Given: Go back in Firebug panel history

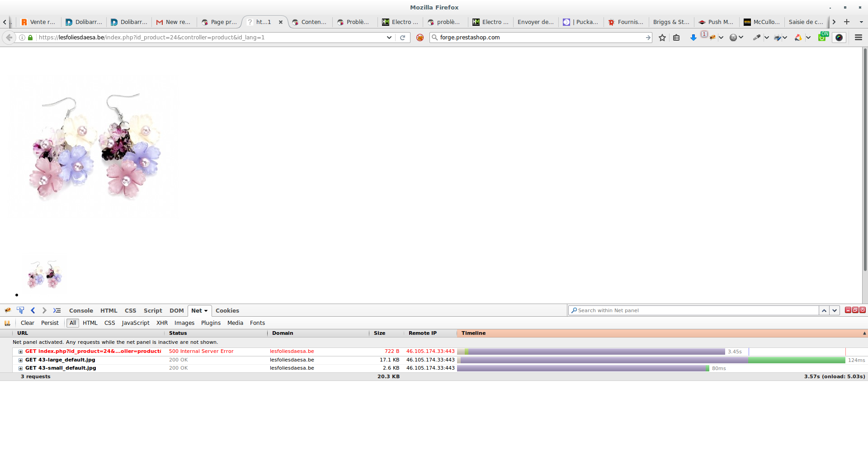Looking at the screenshot, I should (33, 310).
